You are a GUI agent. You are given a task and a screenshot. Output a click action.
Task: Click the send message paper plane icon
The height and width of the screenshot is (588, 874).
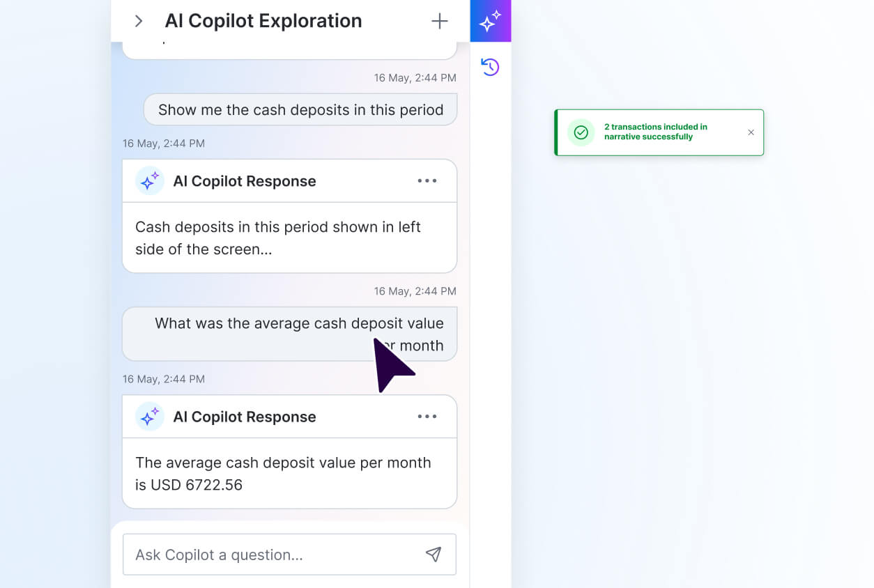(434, 555)
